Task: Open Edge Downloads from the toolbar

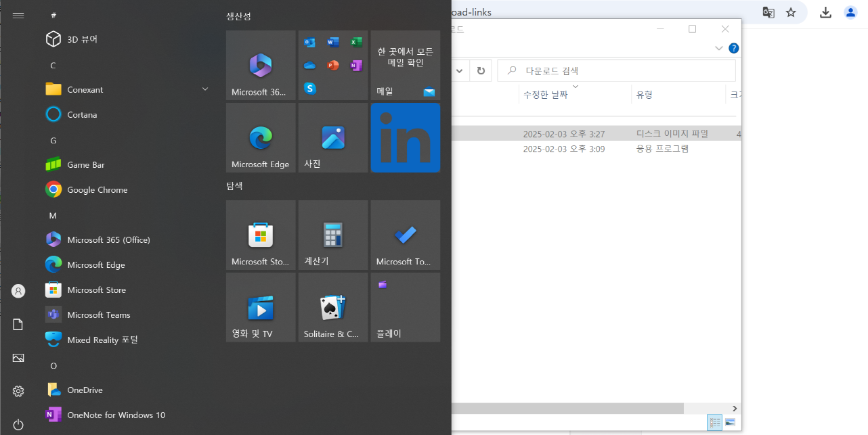Action: [825, 12]
